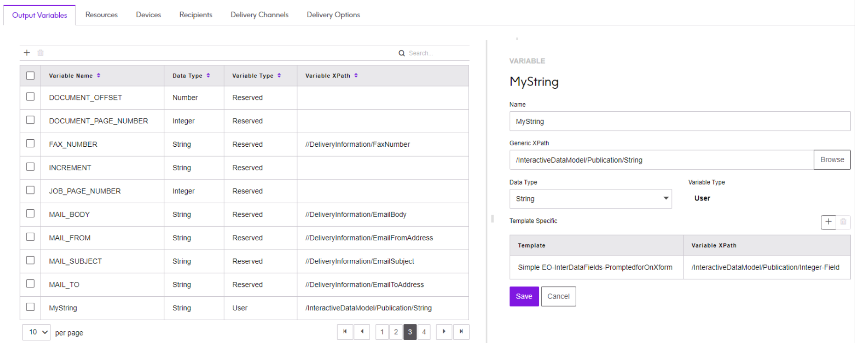Sort by the Variable Type column
The height and width of the screenshot is (343, 868).
pos(279,76)
